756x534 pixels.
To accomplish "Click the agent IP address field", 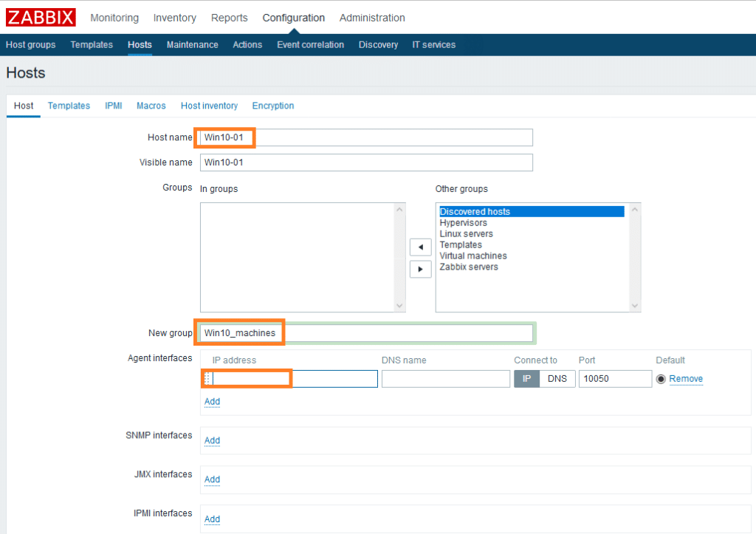I will click(295, 379).
